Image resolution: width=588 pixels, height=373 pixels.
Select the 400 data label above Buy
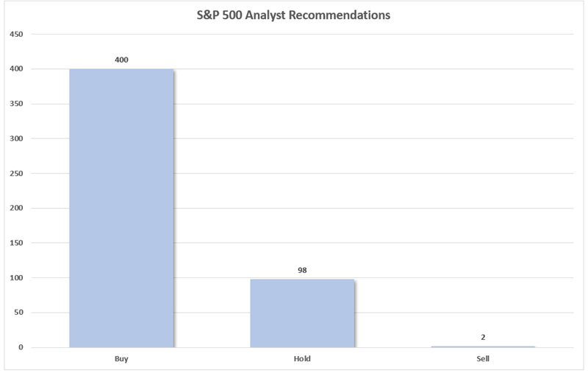click(121, 60)
